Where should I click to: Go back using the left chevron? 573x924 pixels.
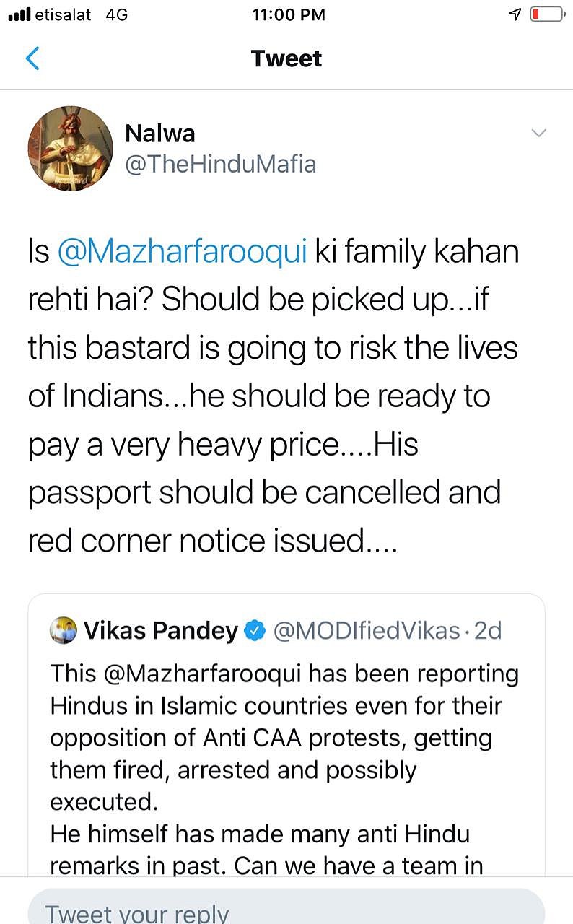[32, 58]
